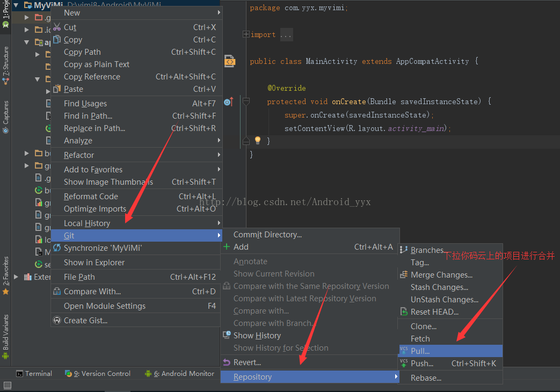The height and width of the screenshot is (392, 560).
Task: Choose Pull... from the Repository submenu
Action: 450,351
